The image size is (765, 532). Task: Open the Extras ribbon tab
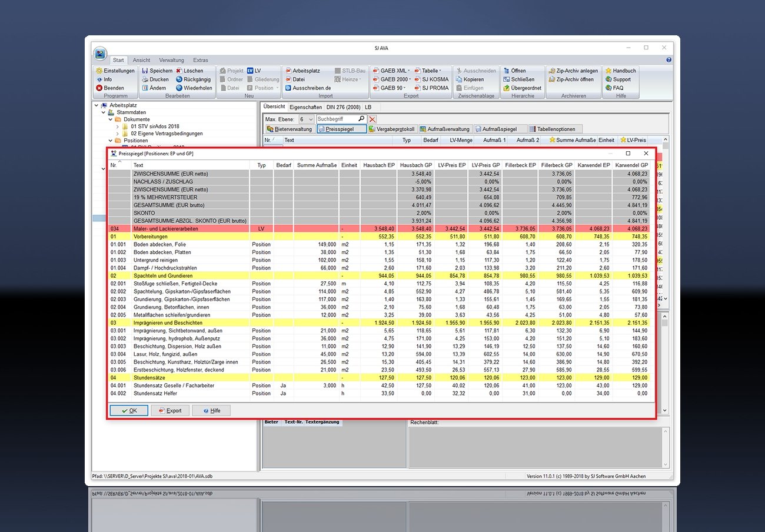point(201,59)
